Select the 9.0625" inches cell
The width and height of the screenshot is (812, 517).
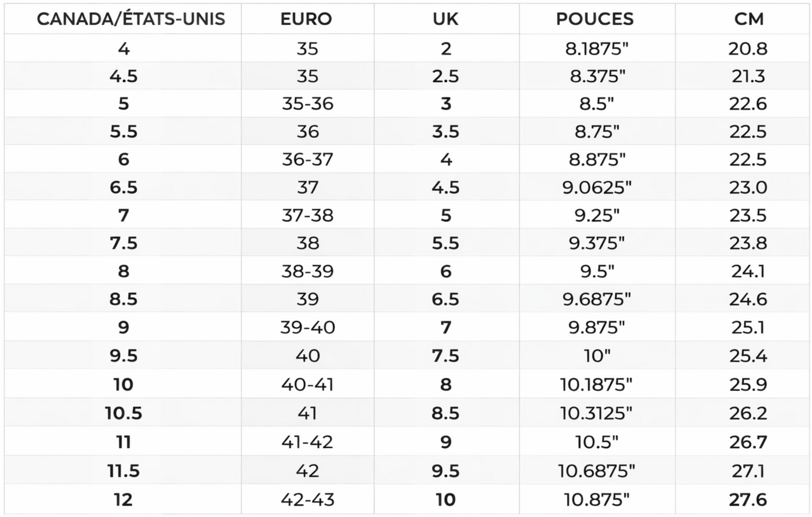[x=597, y=187]
